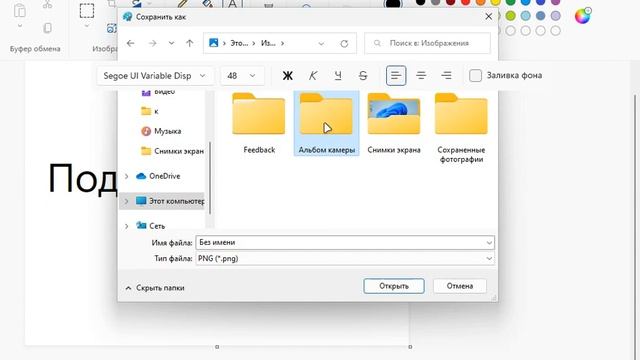Go forward in the Save As dialog
The image size is (640, 360).
[152, 43]
